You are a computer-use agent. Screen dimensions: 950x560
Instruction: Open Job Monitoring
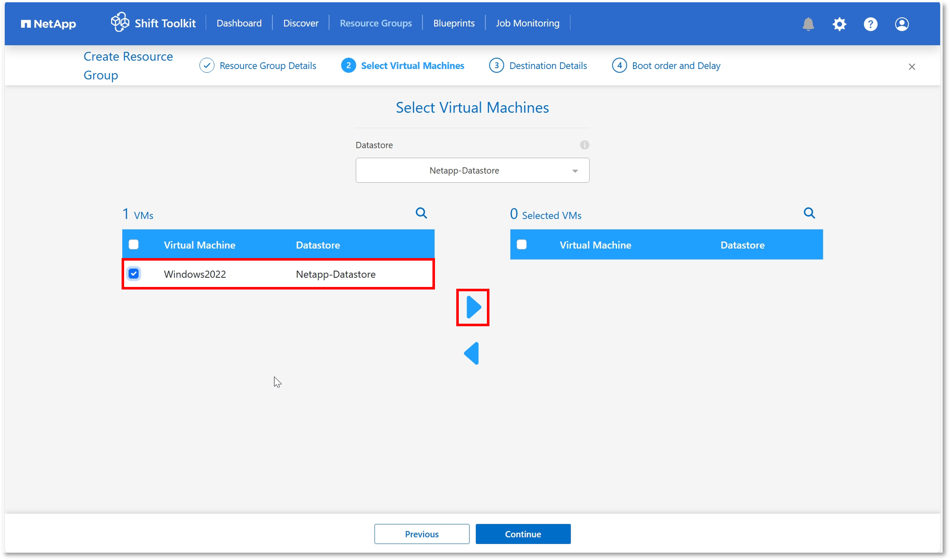[x=527, y=23]
